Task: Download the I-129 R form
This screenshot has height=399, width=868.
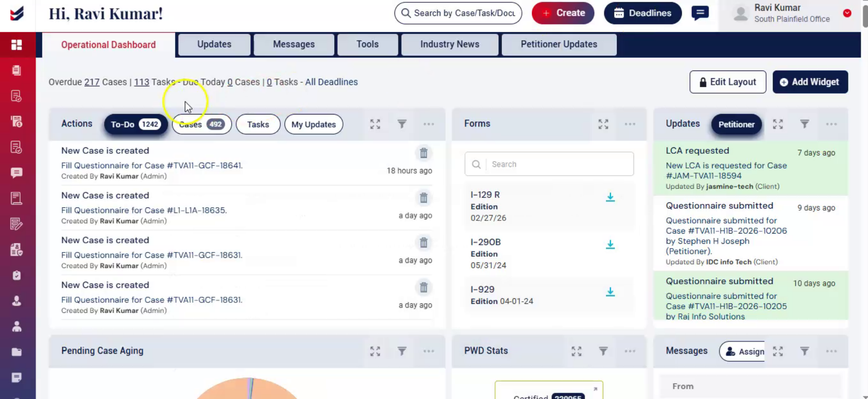Action: click(610, 197)
